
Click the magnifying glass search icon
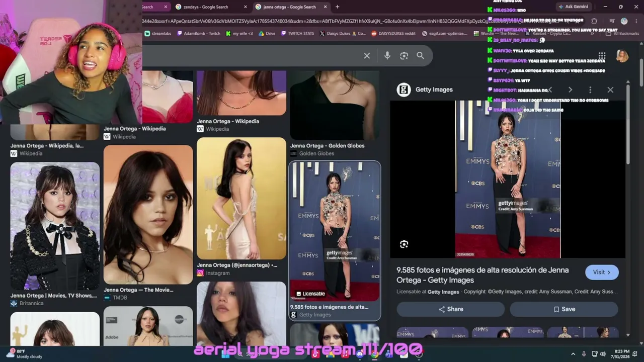[420, 56]
